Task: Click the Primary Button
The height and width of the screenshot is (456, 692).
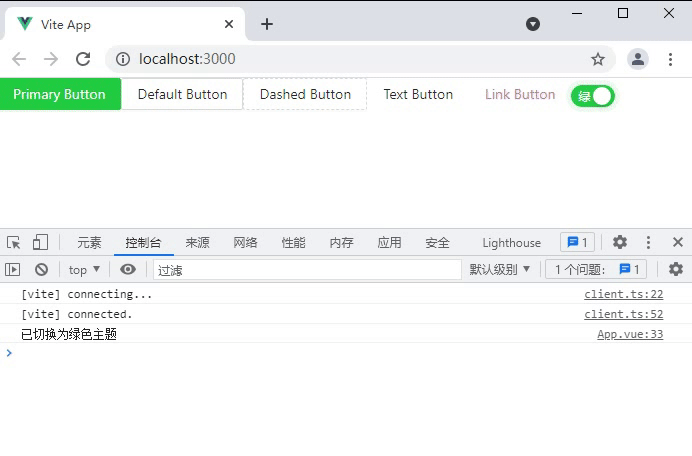Action: [60, 94]
